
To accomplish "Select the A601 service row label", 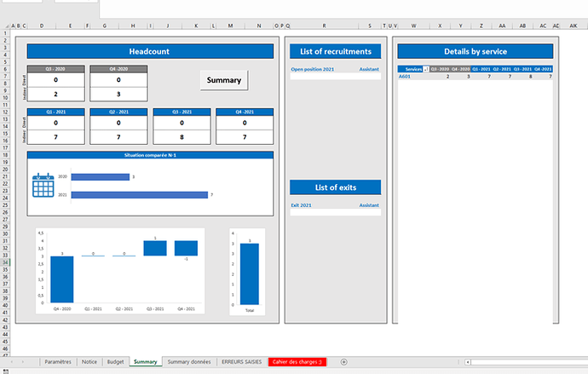I will [x=404, y=77].
